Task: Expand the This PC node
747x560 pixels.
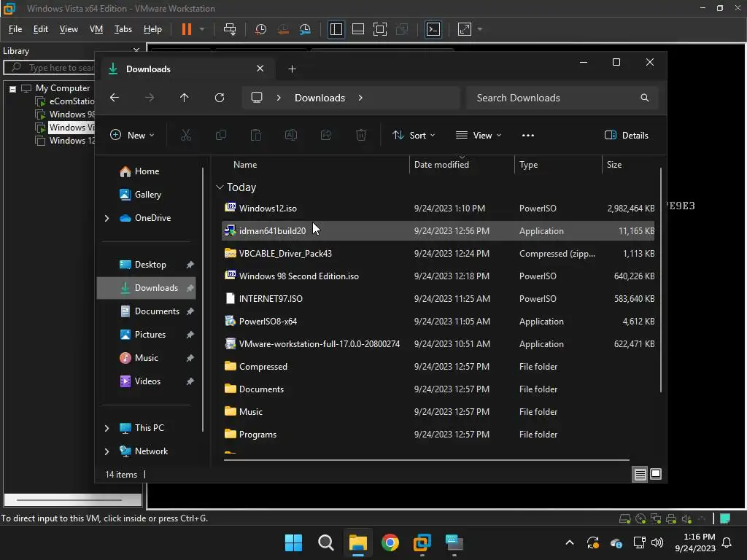Action: click(x=107, y=428)
